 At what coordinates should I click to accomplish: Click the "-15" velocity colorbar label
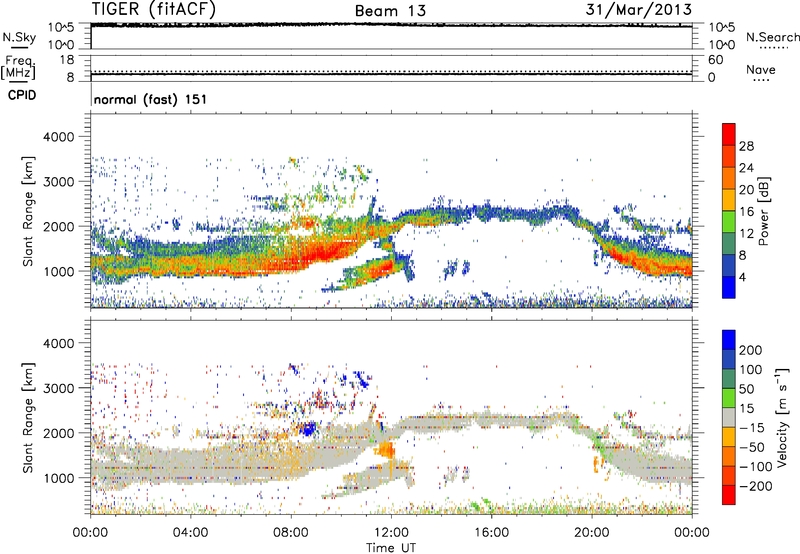[751, 427]
